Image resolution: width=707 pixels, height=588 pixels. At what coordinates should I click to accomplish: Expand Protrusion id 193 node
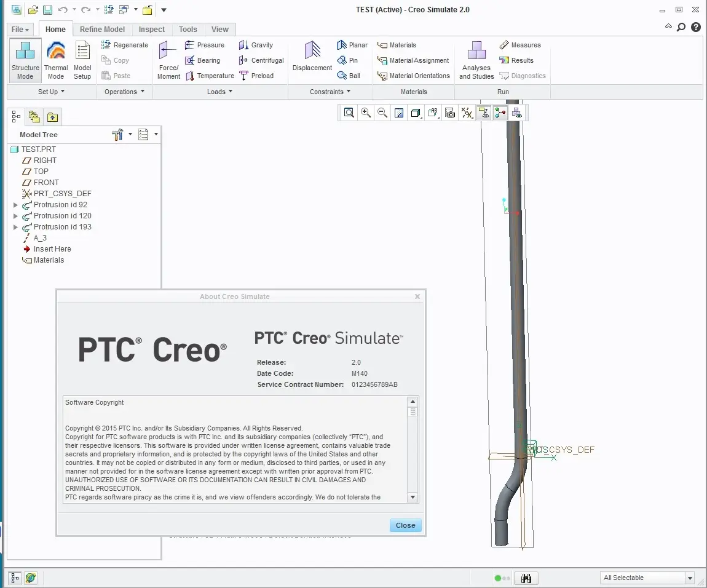pos(15,227)
